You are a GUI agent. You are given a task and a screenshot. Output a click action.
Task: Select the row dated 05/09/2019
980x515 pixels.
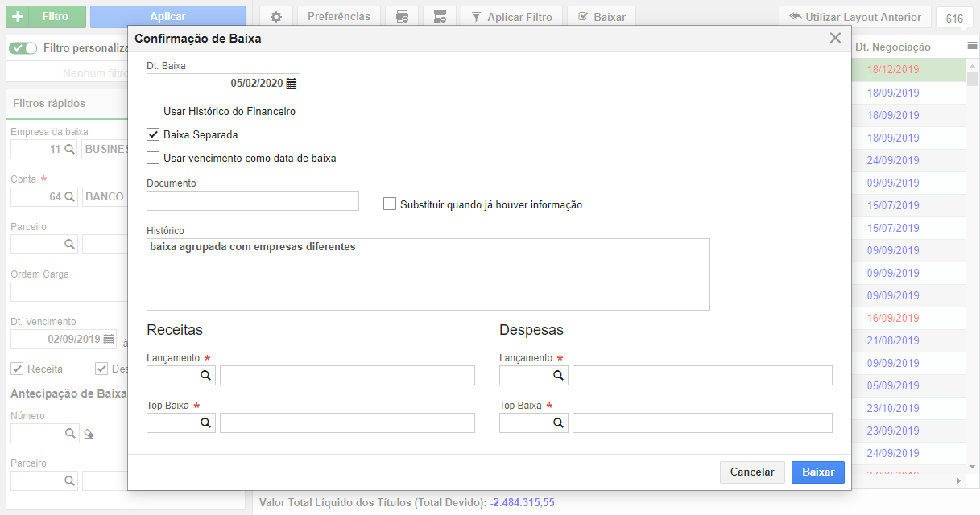(892, 385)
